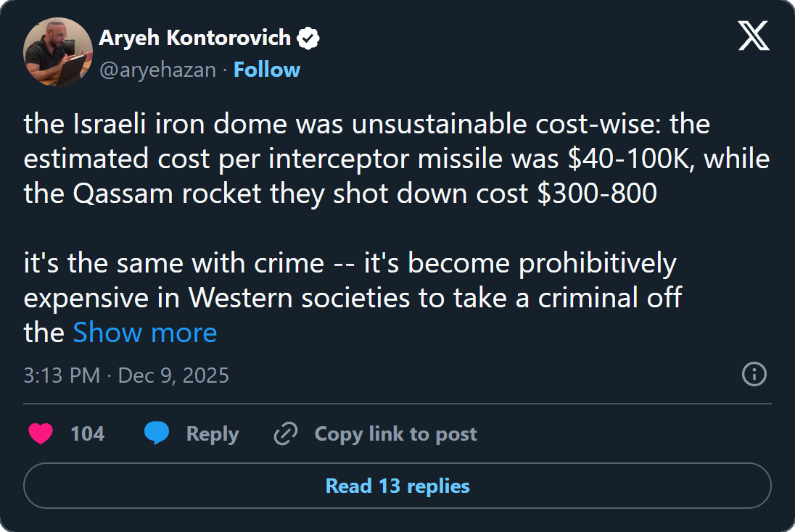Click the Dec 9, 2025 date
795x532 pixels.
[x=173, y=375]
